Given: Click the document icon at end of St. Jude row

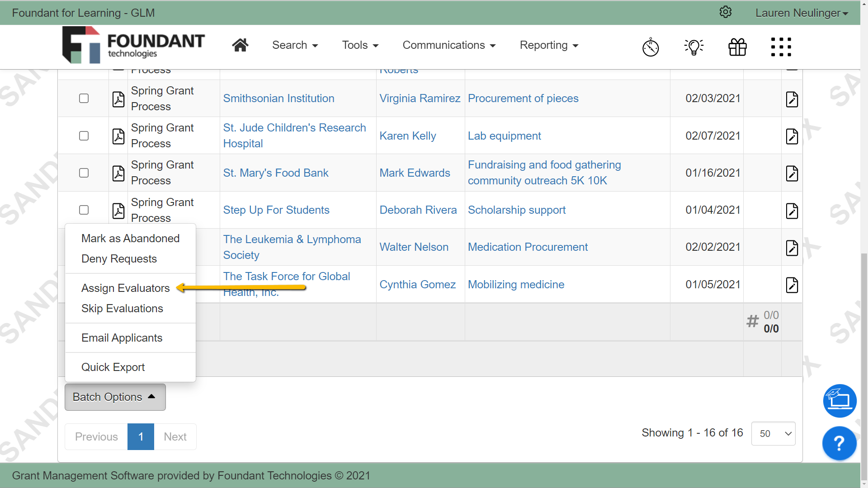Looking at the screenshot, I should [x=792, y=137].
